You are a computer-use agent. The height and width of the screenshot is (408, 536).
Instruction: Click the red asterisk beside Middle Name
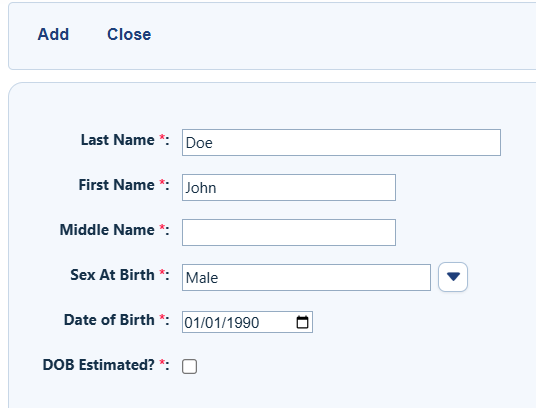[162, 228]
